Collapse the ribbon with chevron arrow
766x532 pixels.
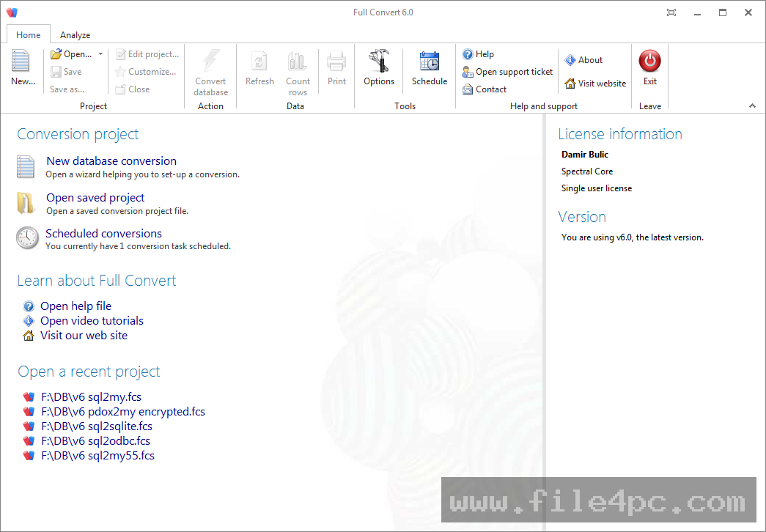(752, 106)
